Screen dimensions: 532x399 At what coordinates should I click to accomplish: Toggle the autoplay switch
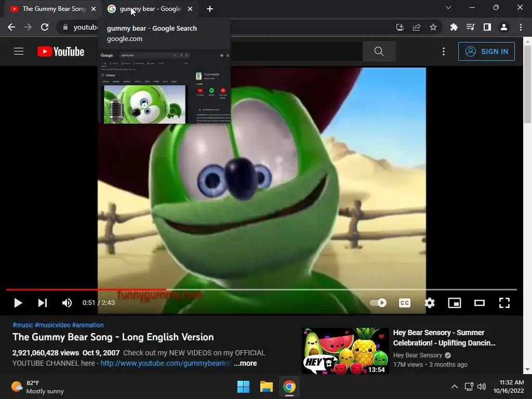click(x=378, y=303)
